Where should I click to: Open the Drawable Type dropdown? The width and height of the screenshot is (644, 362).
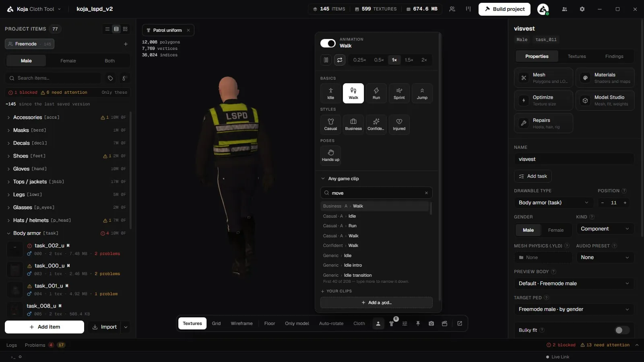click(553, 203)
